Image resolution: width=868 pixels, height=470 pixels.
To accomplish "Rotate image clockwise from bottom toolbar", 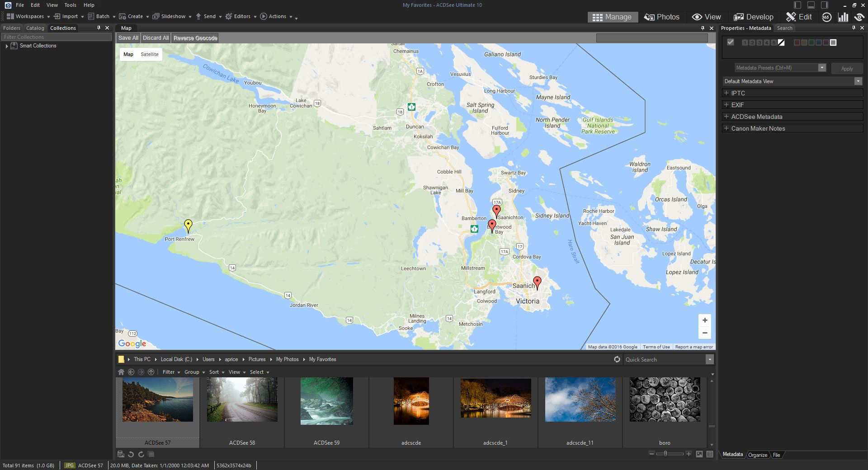I will click(141, 454).
